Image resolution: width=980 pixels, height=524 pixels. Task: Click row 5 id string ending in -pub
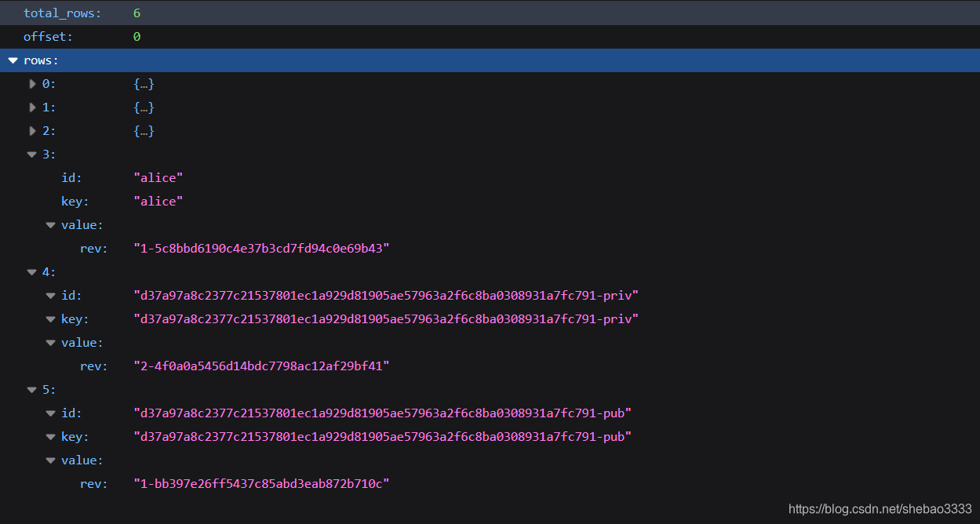pyautogui.click(x=383, y=413)
